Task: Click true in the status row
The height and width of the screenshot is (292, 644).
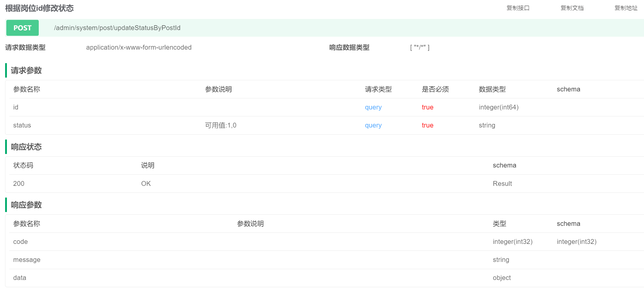Action: [428, 125]
